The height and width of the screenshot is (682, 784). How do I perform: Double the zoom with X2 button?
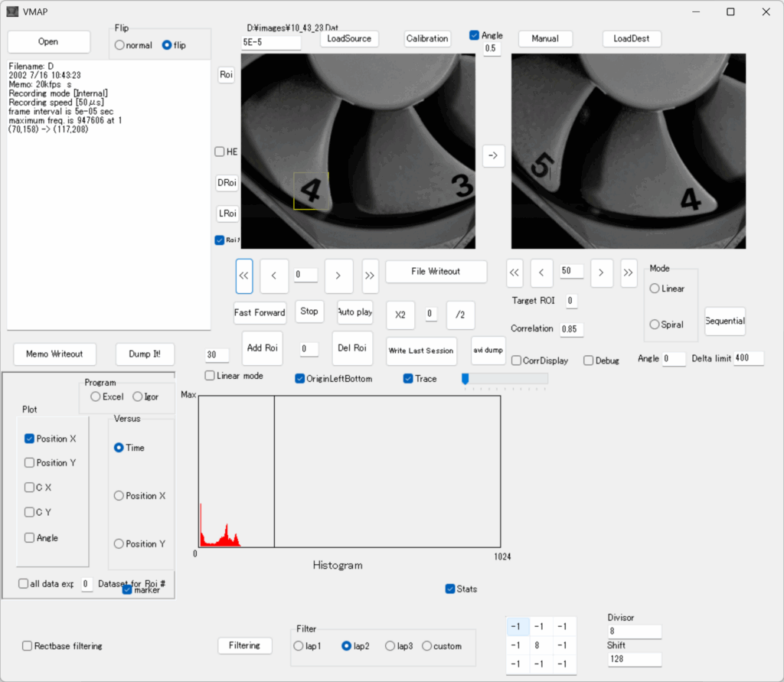tap(400, 315)
